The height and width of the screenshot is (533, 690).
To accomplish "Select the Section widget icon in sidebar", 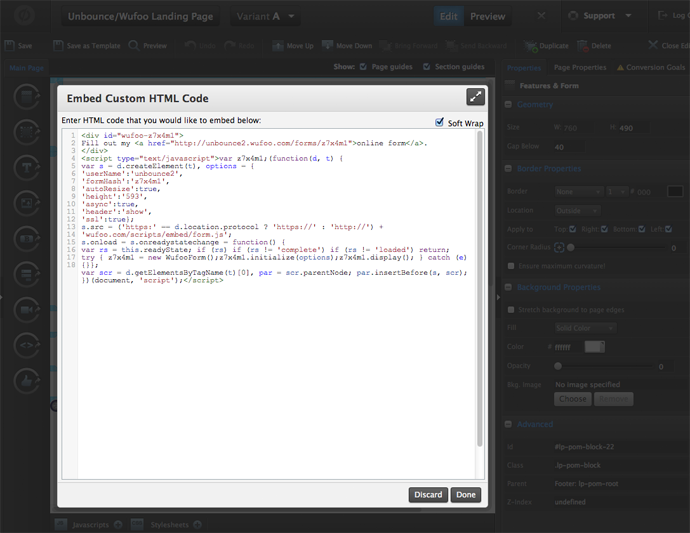I will click(26, 96).
